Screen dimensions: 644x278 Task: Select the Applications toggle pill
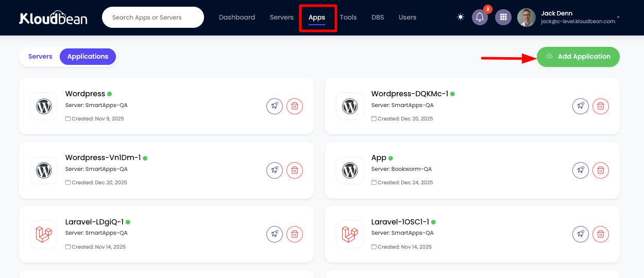click(88, 57)
